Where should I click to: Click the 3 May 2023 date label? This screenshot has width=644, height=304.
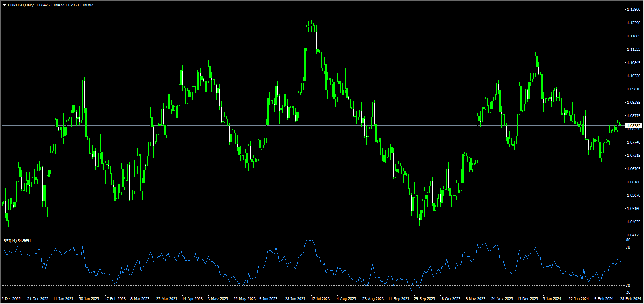[x=218, y=299]
